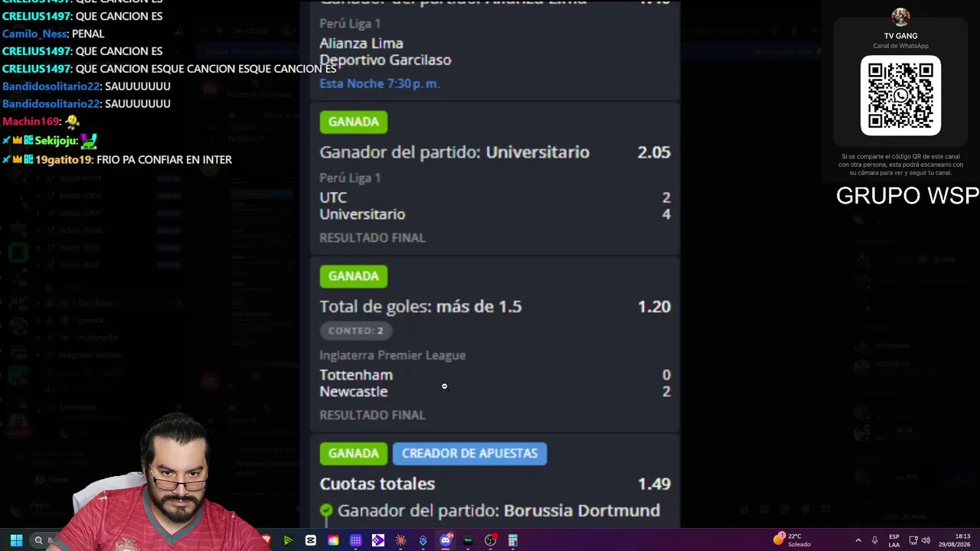Click the Machin169 chat username
Screen dimensions: 980x551
[x=31, y=121]
